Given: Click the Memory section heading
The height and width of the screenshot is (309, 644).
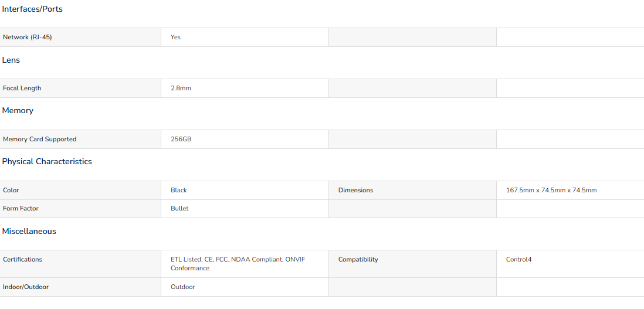Looking at the screenshot, I should 18,110.
